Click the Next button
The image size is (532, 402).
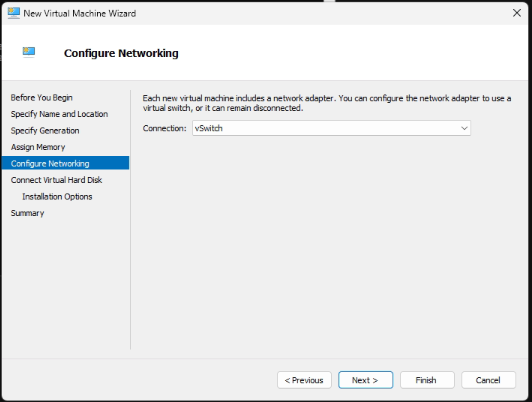coord(365,380)
